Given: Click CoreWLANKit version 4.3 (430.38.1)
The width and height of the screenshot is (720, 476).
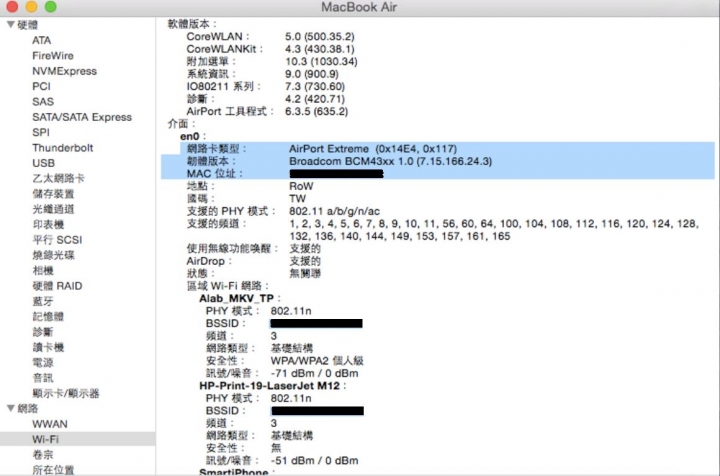Looking at the screenshot, I should click(320, 49).
